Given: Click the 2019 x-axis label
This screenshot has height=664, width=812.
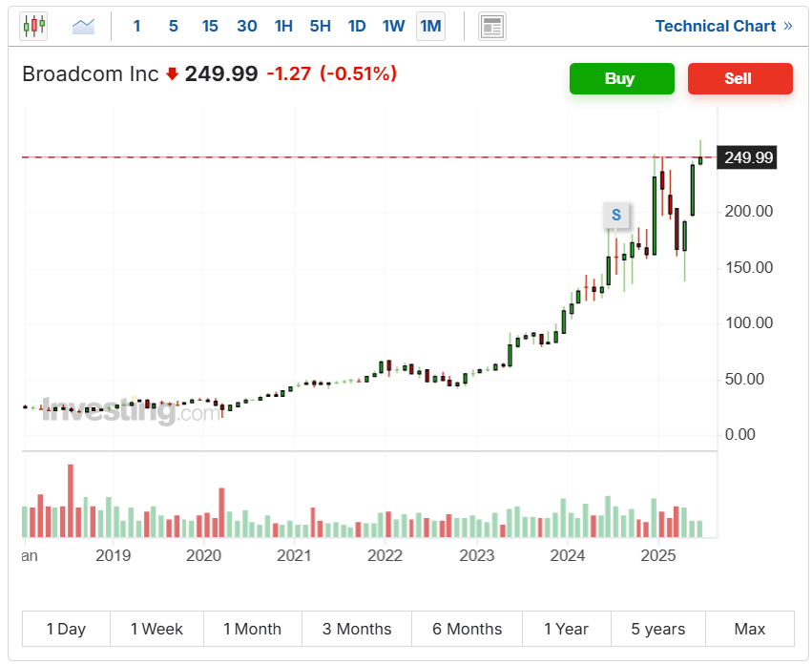Looking at the screenshot, I should pos(113,556).
